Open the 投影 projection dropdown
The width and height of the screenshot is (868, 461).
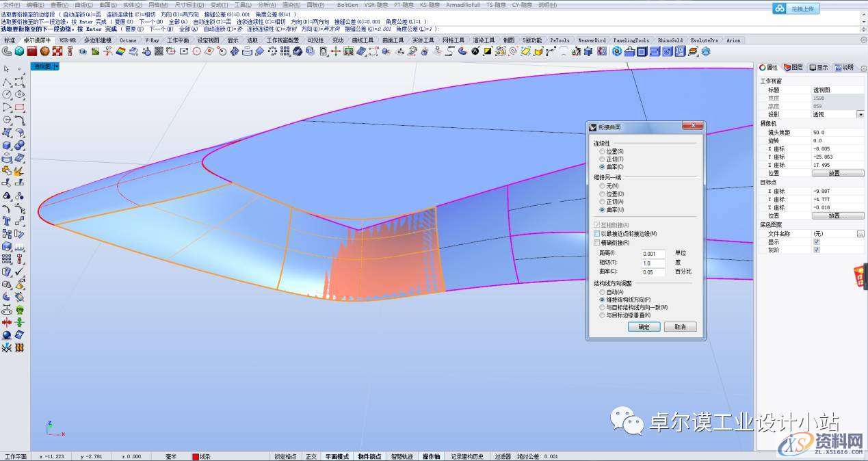(860, 115)
